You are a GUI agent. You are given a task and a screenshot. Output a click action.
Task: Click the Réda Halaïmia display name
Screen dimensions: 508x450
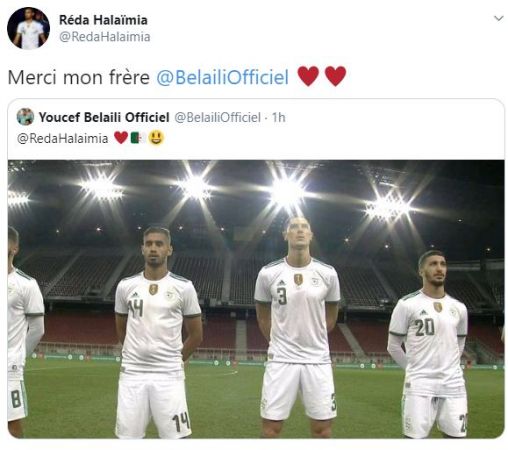pos(103,20)
